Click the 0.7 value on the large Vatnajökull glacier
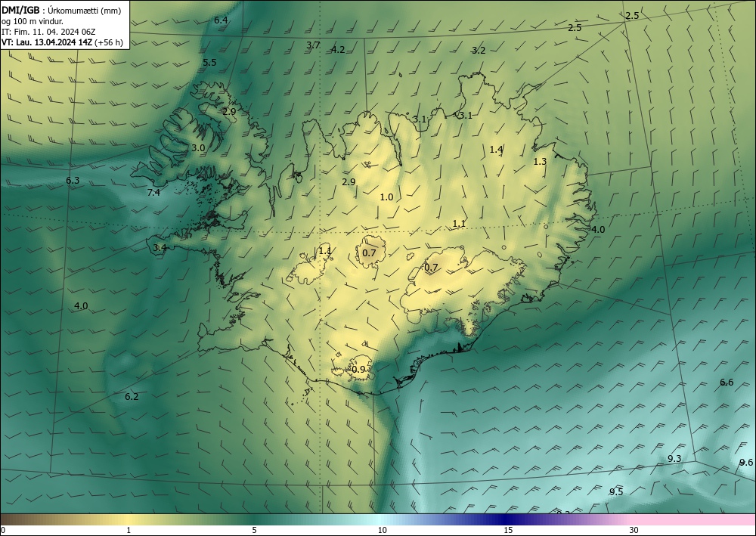This screenshot has height=536, width=756. pos(431,267)
